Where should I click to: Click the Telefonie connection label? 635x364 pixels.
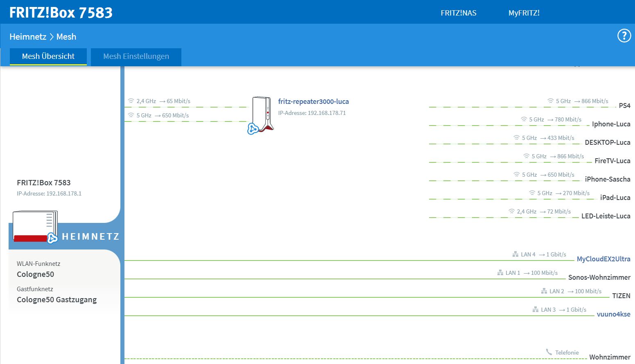[567, 353]
